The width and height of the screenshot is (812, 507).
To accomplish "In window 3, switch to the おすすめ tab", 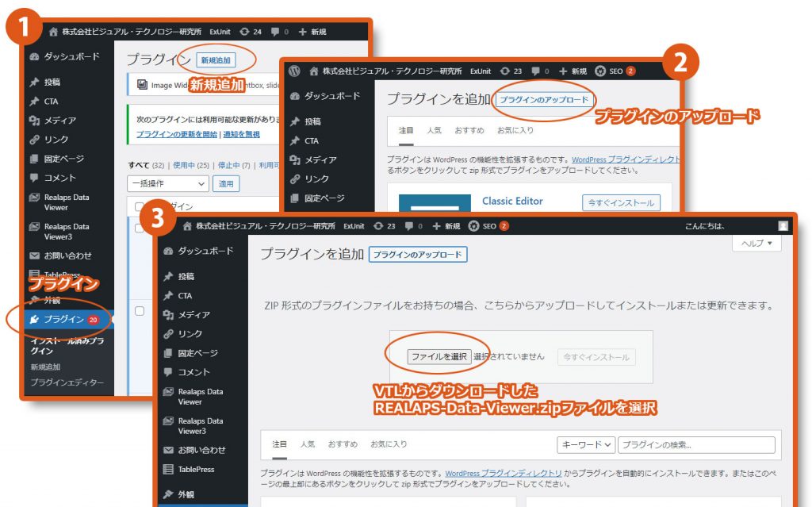I will pos(343,444).
